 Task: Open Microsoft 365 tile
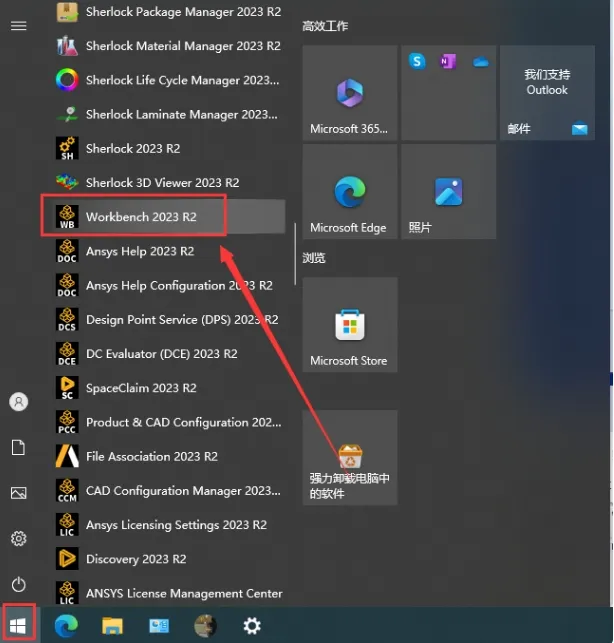[350, 93]
